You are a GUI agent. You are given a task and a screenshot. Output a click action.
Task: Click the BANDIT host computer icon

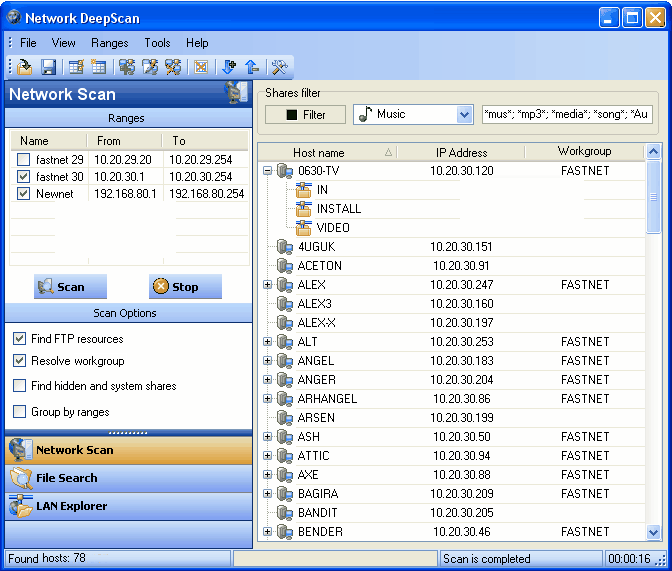coord(285,513)
